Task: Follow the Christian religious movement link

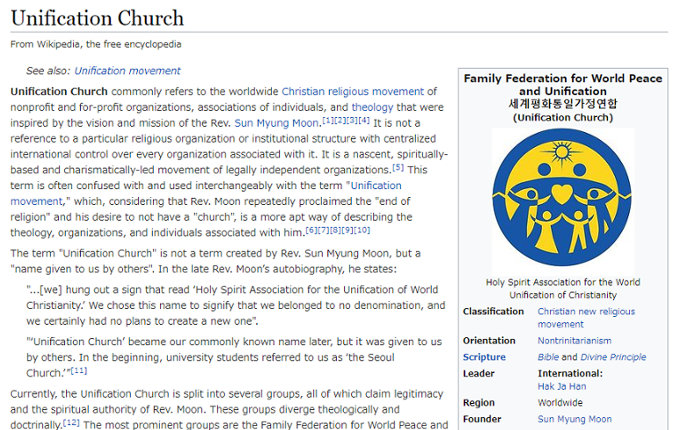Action: (x=353, y=91)
